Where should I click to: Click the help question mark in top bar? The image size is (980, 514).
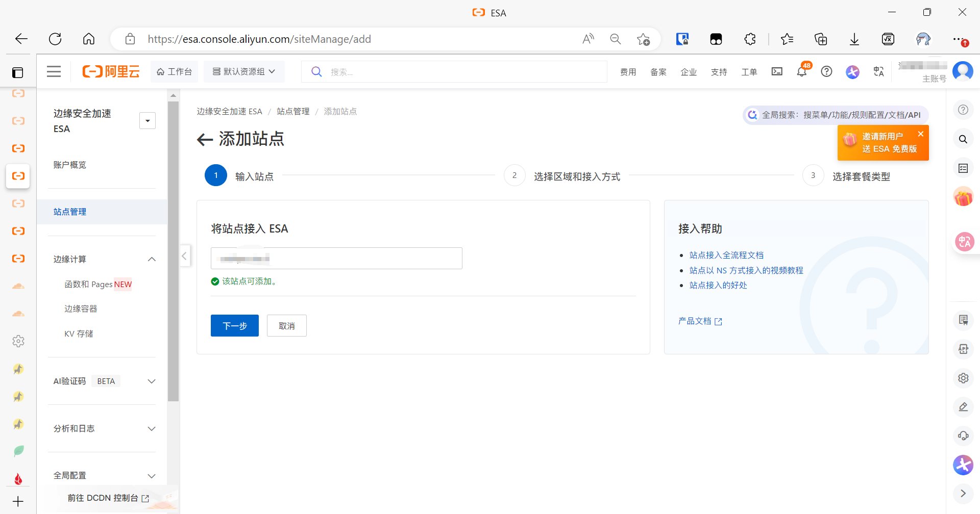coord(826,72)
